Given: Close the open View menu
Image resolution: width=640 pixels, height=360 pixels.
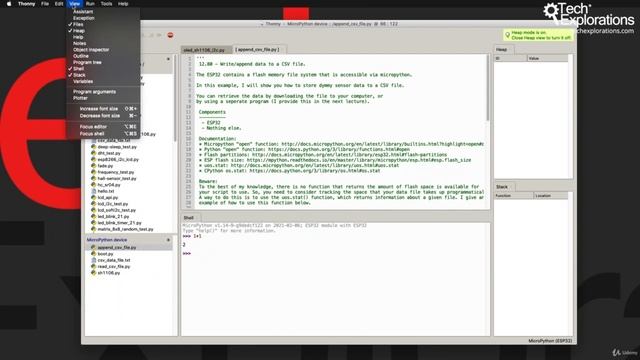Looking at the screenshot, I should click(75, 4).
